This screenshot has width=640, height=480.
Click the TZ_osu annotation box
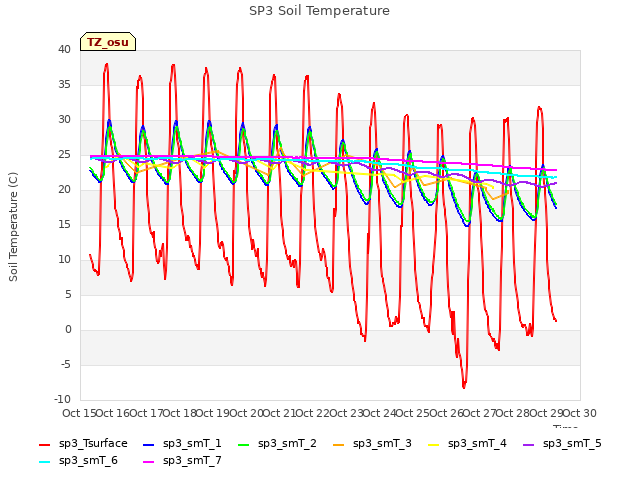(x=108, y=42)
